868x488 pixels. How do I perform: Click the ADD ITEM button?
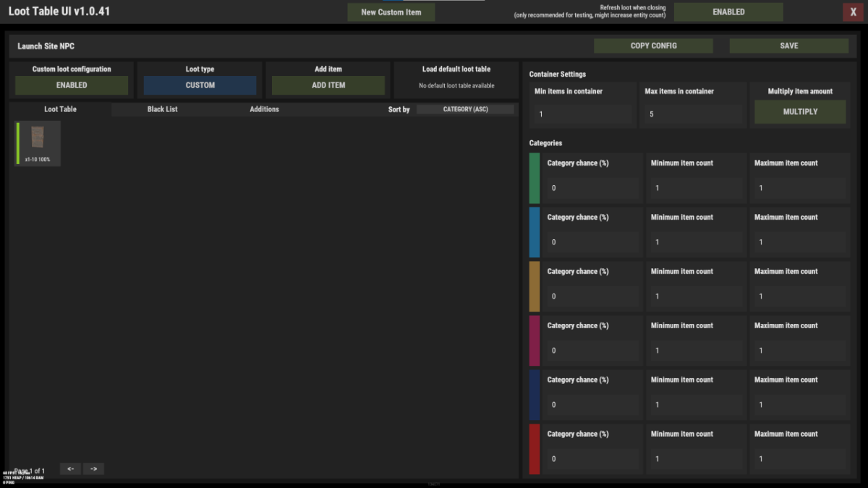pos(328,85)
